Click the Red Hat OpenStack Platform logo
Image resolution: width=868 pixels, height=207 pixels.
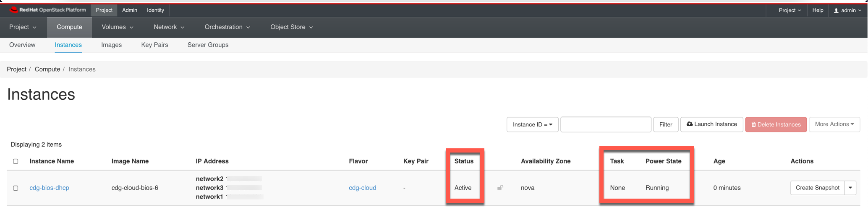[x=47, y=10]
